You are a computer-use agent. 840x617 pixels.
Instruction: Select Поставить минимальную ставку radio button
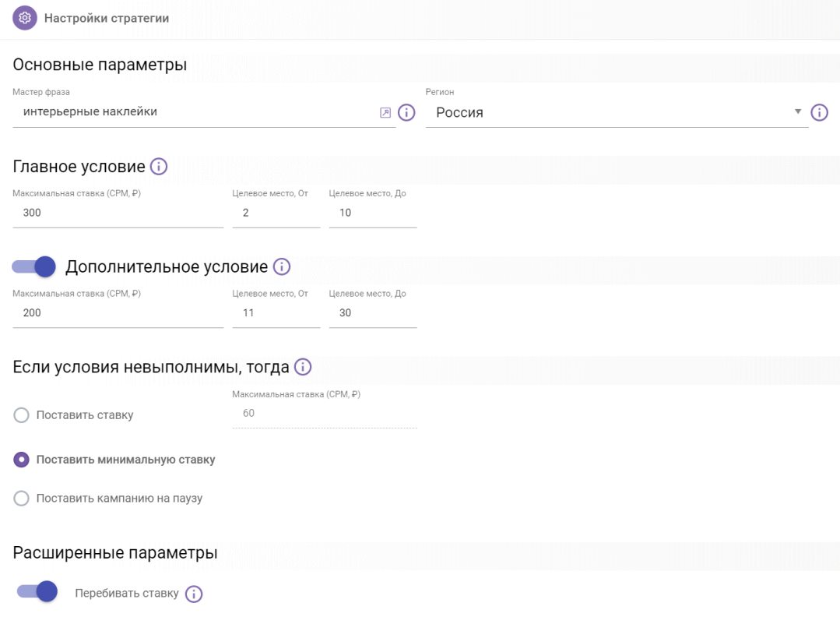coord(22,460)
